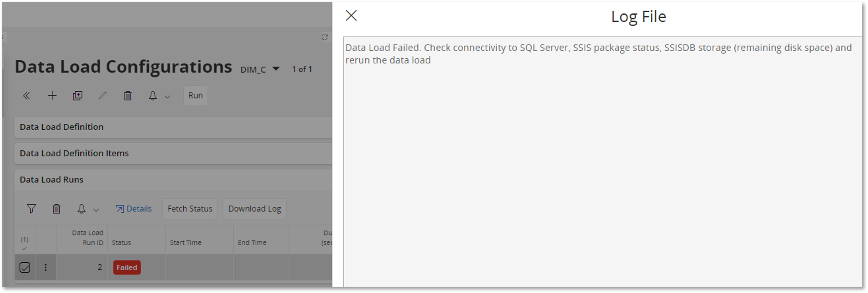Screen dimensions: 868x293
Task: Edit the configuration with the pencil icon
Action: pyautogui.click(x=102, y=96)
